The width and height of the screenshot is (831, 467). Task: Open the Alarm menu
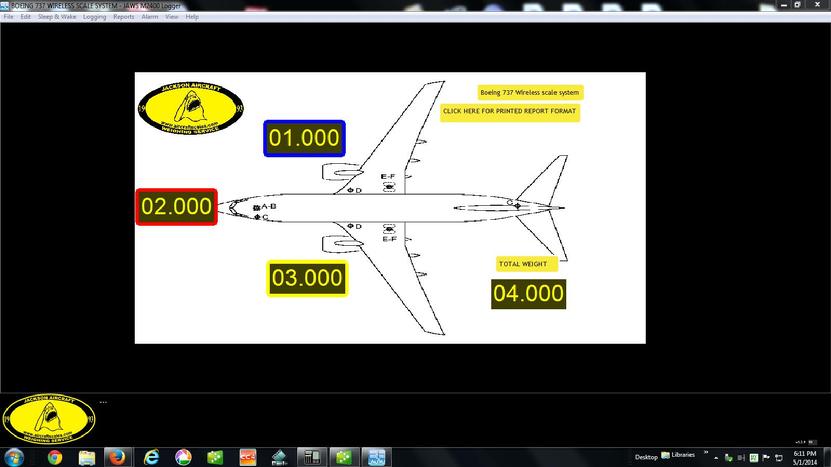point(149,17)
